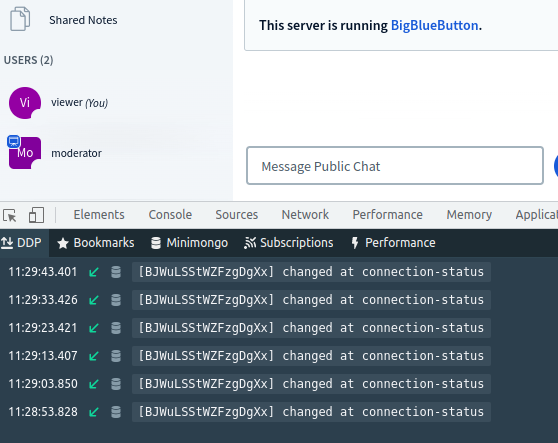Click database icon on 11:29:43.401 row
Screen dimensions: 558x443
[116, 272]
